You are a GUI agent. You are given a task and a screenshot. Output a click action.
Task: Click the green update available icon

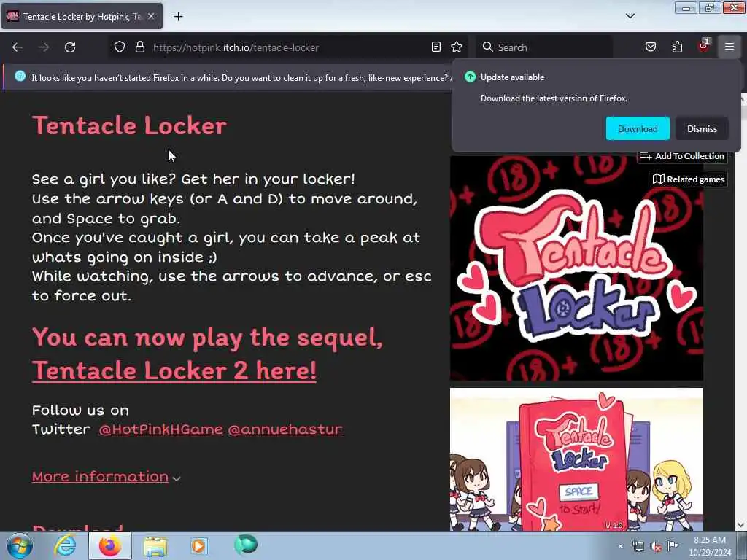[x=470, y=77]
